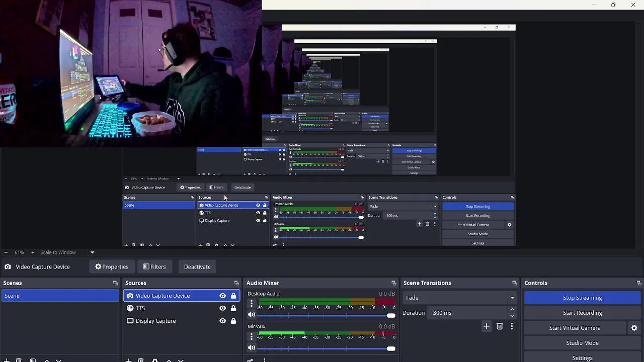644x362 pixels.
Task: Select the Scene item in Scenes list
Action: 60,296
